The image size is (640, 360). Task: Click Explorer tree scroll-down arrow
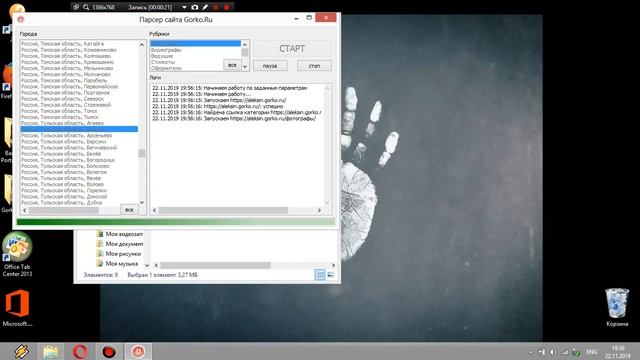click(x=147, y=265)
